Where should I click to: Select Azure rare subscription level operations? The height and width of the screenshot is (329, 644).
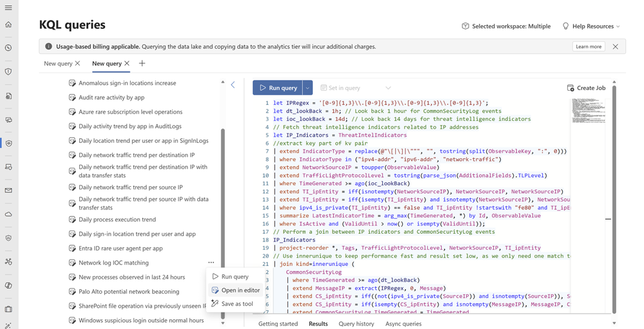point(131,111)
